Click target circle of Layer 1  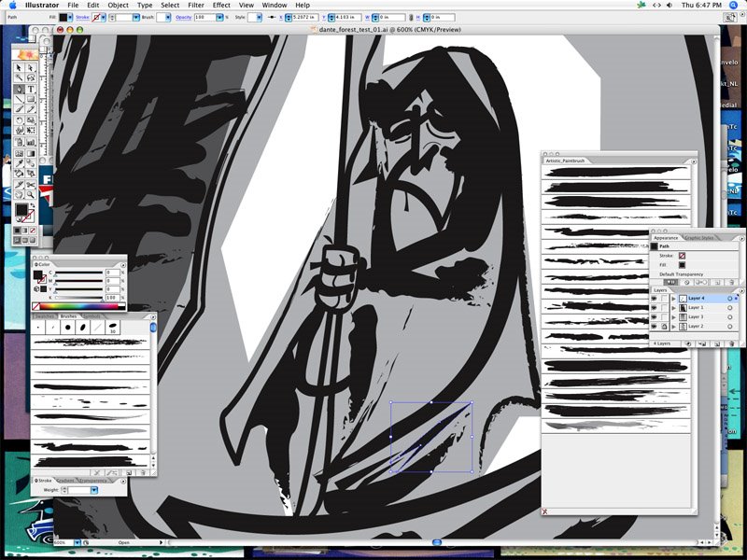pyautogui.click(x=730, y=308)
